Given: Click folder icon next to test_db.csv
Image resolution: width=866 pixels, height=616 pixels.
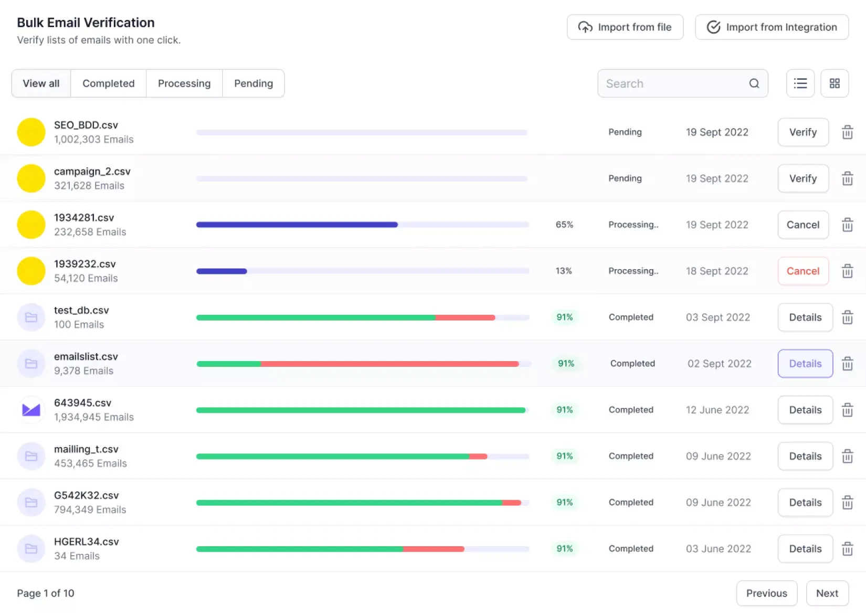Looking at the screenshot, I should (x=31, y=317).
